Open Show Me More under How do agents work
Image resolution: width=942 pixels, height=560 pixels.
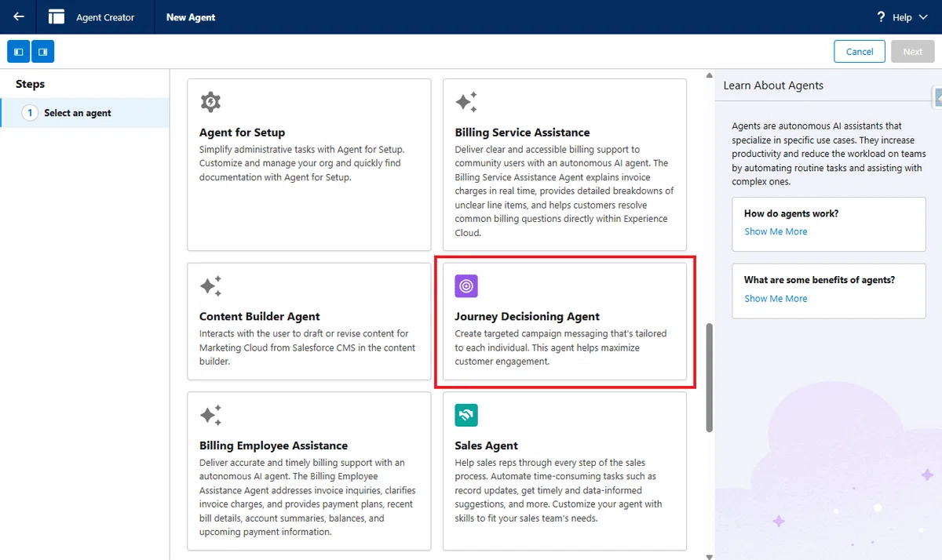(776, 231)
